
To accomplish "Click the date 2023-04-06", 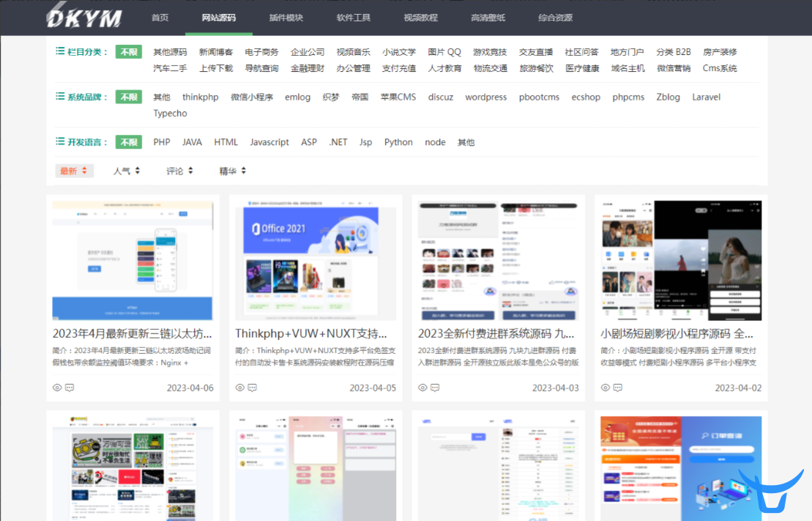I will [190, 388].
